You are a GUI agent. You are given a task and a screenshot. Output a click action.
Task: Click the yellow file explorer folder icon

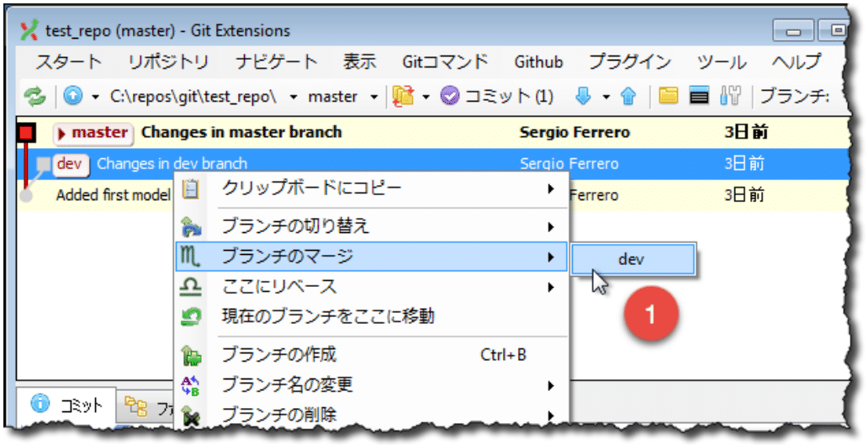click(x=668, y=96)
